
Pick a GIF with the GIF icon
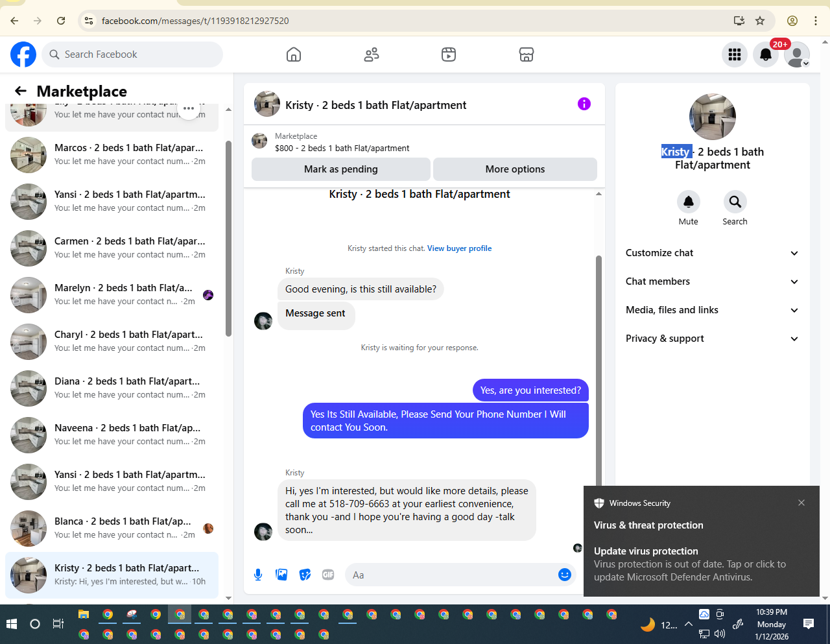coord(328,575)
